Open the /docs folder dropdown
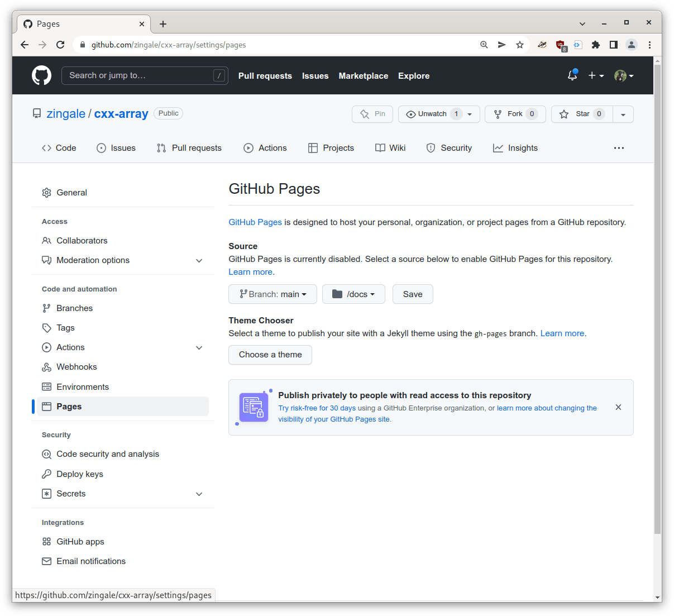The width and height of the screenshot is (674, 616). coord(353,294)
